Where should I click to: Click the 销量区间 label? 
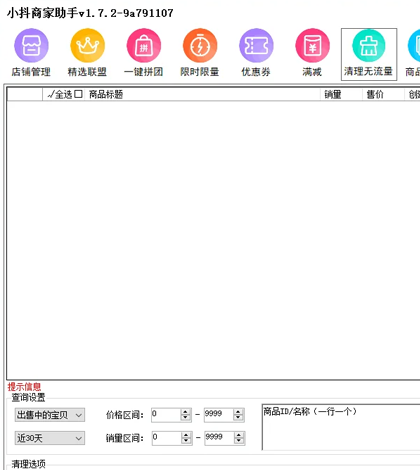(x=125, y=438)
